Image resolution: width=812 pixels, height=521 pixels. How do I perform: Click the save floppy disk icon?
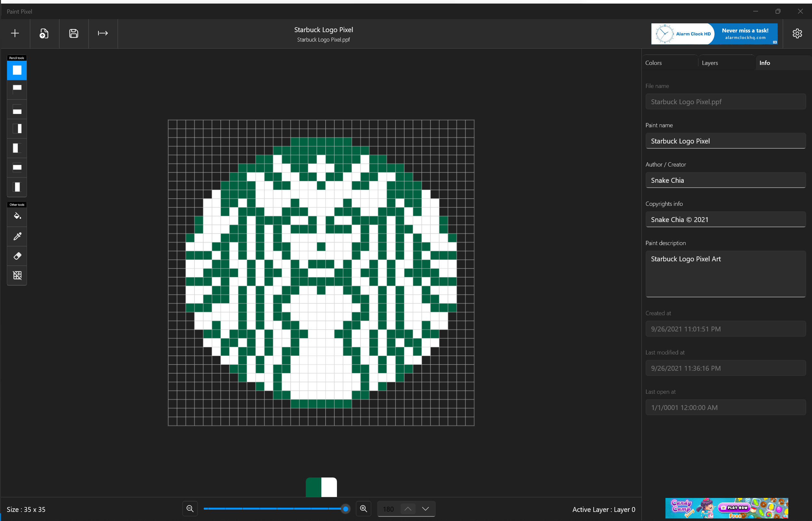(73, 33)
